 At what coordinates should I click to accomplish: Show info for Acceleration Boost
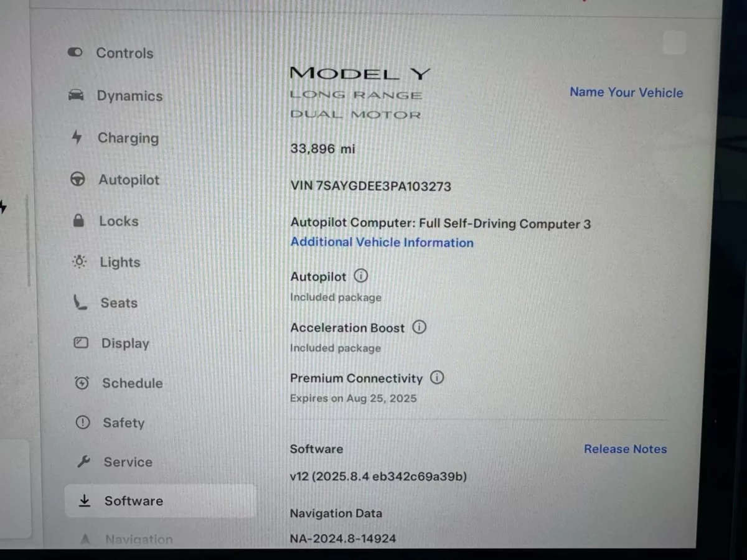point(420,327)
